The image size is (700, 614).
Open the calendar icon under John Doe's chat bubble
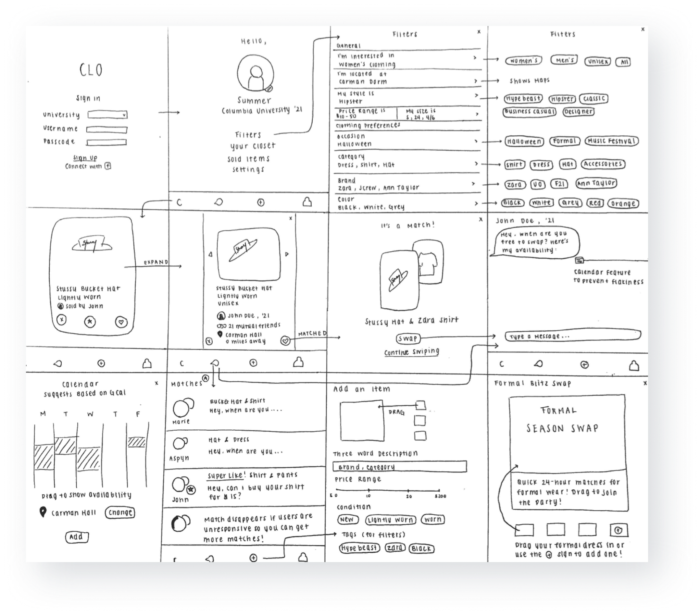[579, 261]
